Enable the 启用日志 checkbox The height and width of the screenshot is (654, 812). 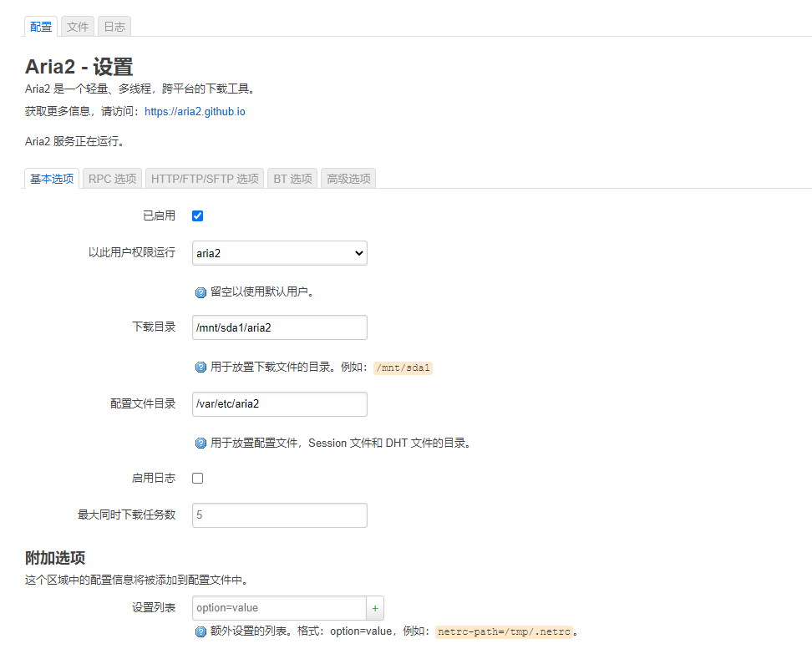point(197,478)
